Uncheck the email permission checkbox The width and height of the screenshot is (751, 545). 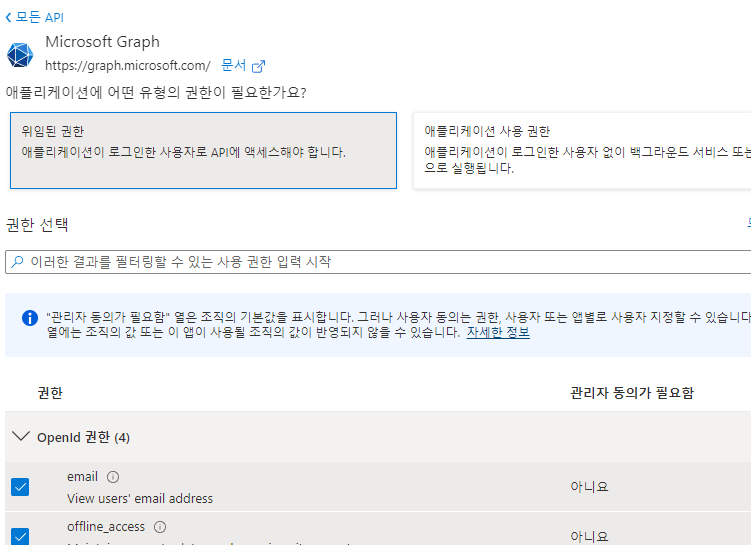(20, 487)
